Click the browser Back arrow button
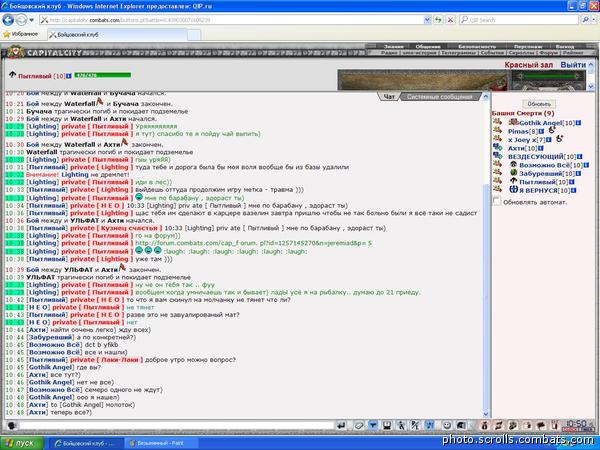 point(8,20)
